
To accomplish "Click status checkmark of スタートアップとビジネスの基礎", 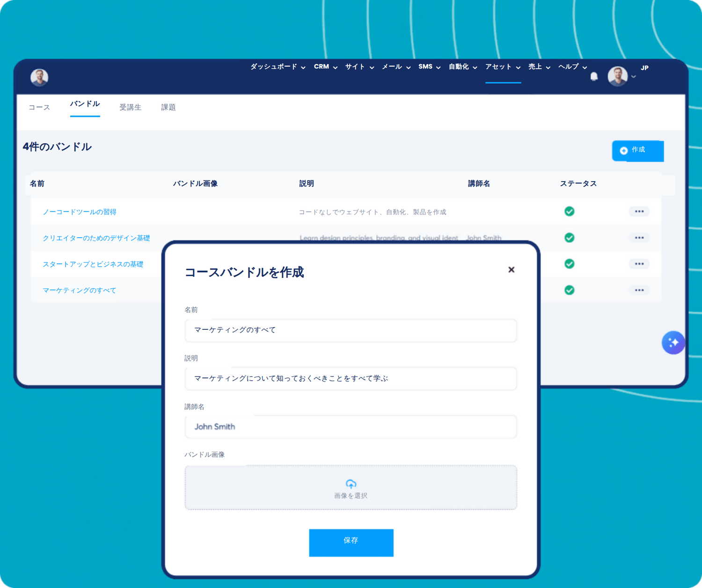I will pos(569,264).
